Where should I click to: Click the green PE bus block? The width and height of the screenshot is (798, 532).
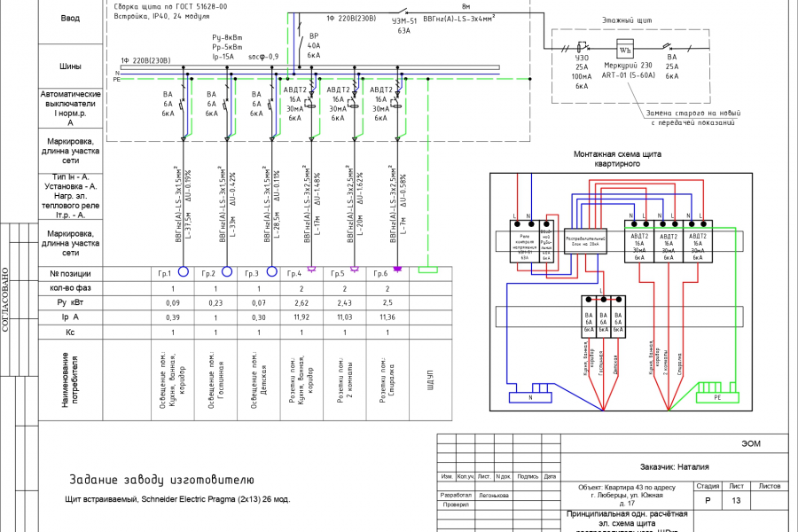click(x=717, y=397)
